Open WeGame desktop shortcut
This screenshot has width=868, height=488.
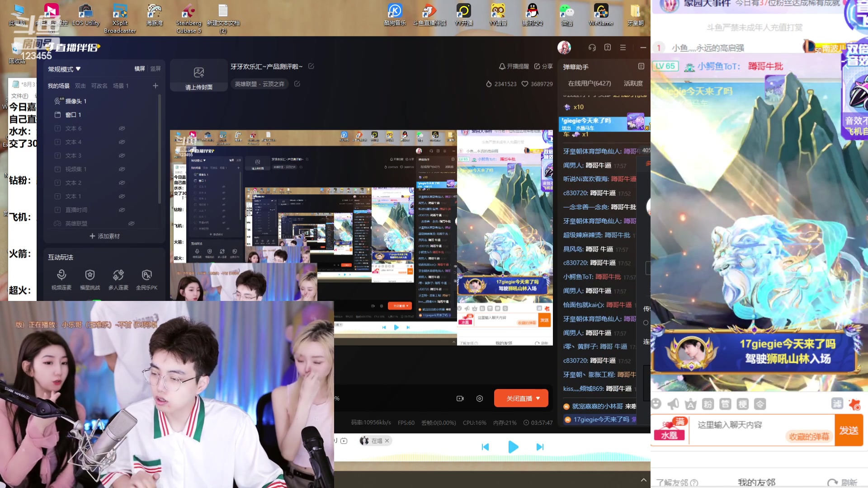[x=601, y=15]
